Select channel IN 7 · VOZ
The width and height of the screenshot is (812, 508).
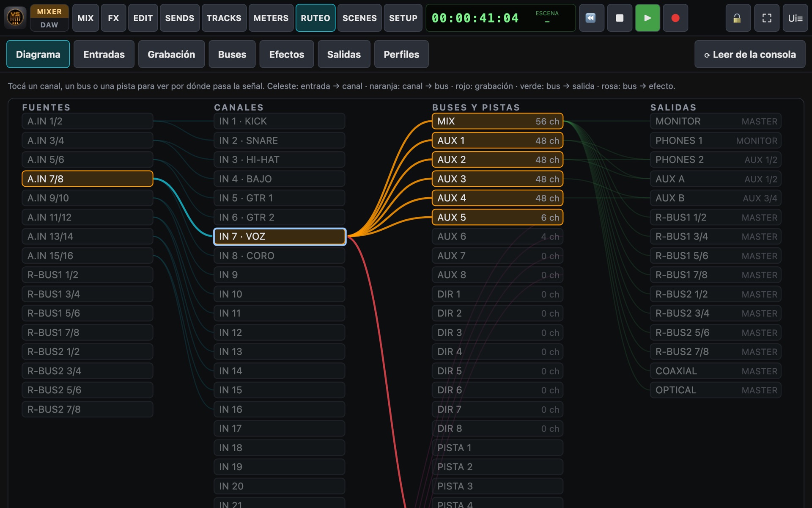tap(280, 236)
